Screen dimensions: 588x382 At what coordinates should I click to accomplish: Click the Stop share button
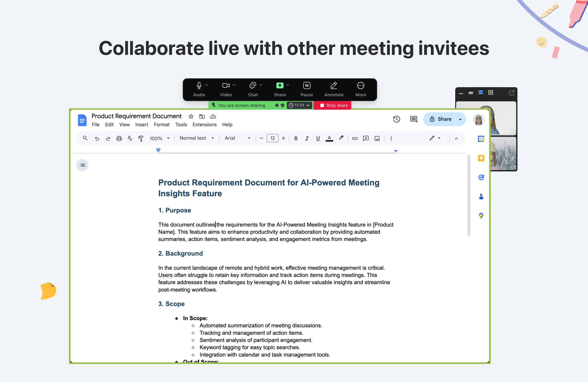point(333,105)
